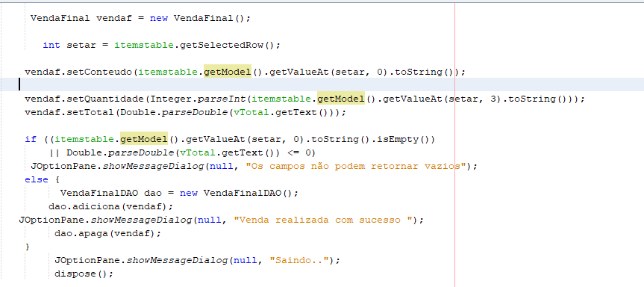Click the 'new' keyword before VendaFinal()
This screenshot has height=287, width=644.
coord(158,19)
